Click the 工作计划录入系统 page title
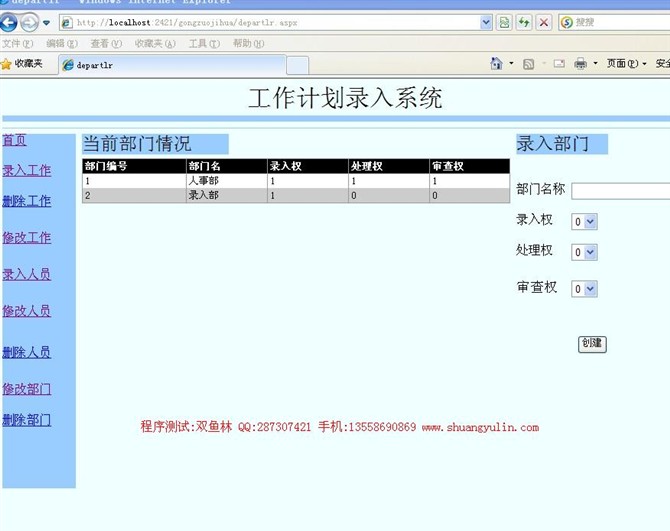 [345, 98]
